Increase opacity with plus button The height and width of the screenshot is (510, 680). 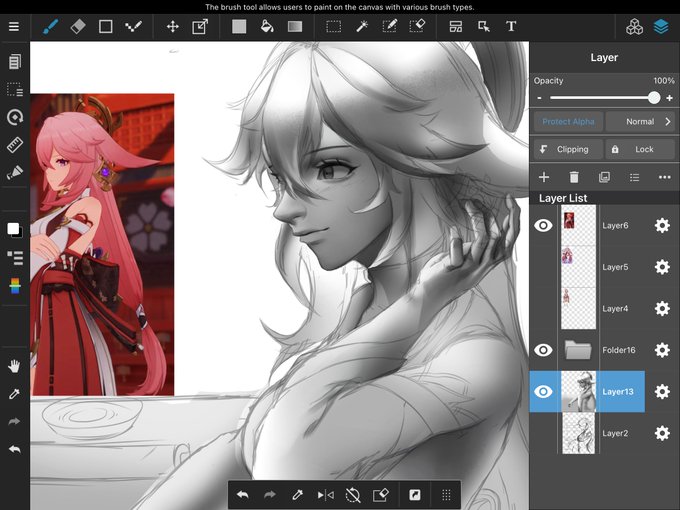coord(670,98)
